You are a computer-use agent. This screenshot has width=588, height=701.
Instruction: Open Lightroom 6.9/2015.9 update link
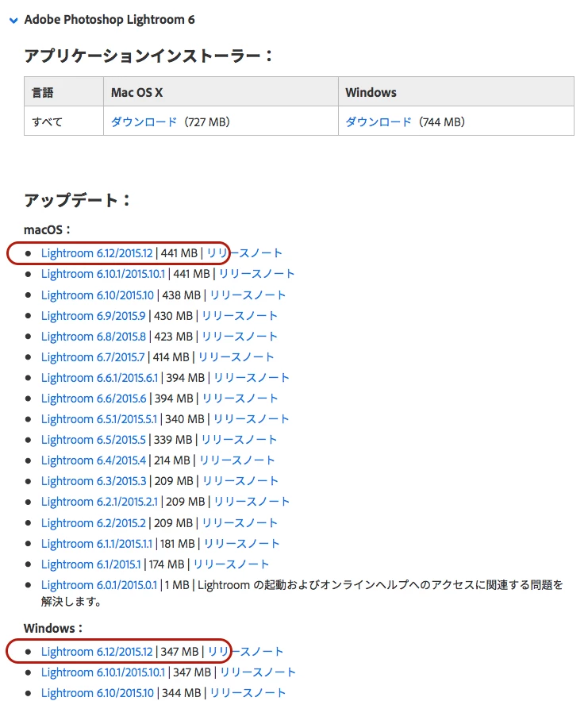click(x=94, y=316)
